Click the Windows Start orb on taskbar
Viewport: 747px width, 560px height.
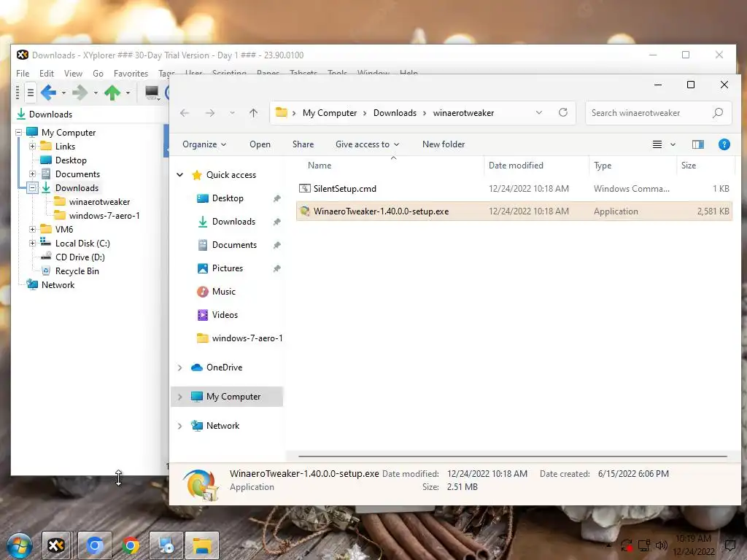(x=20, y=545)
